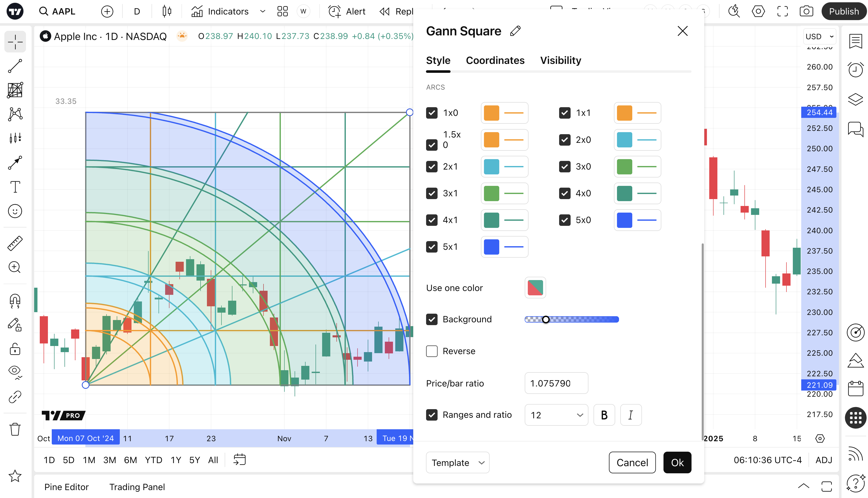Take a chart snapshot with camera icon
Screen dimensions: 868x498
(x=806, y=11)
